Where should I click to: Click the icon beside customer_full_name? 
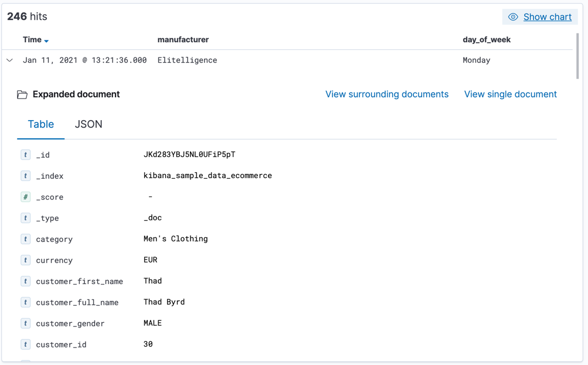pyautogui.click(x=25, y=302)
